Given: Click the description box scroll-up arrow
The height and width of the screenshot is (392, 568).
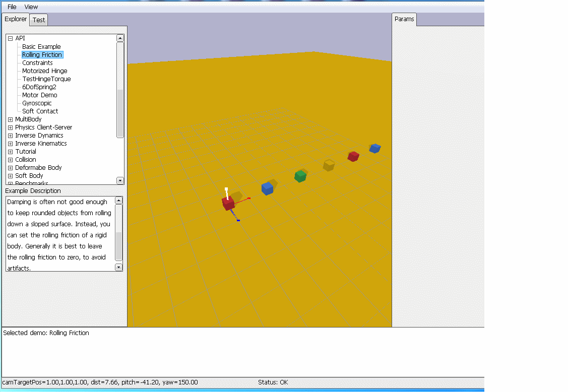Looking at the screenshot, I should click(x=118, y=201).
